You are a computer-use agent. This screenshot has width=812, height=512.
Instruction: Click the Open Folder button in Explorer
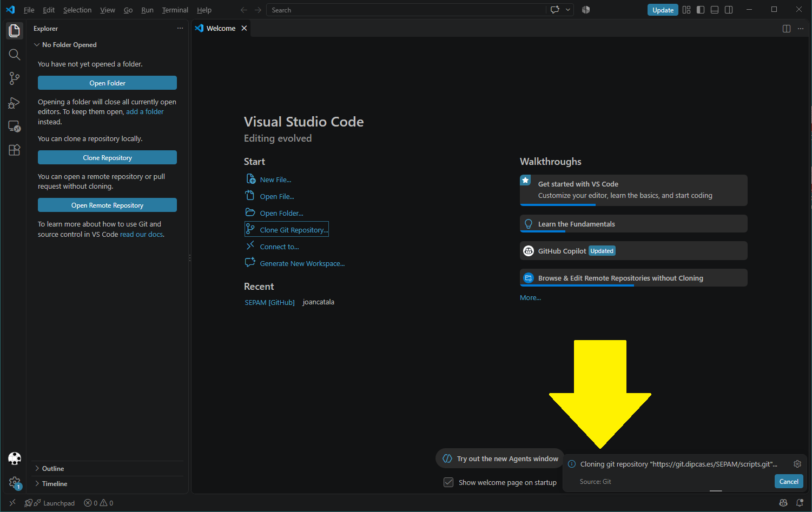point(107,83)
